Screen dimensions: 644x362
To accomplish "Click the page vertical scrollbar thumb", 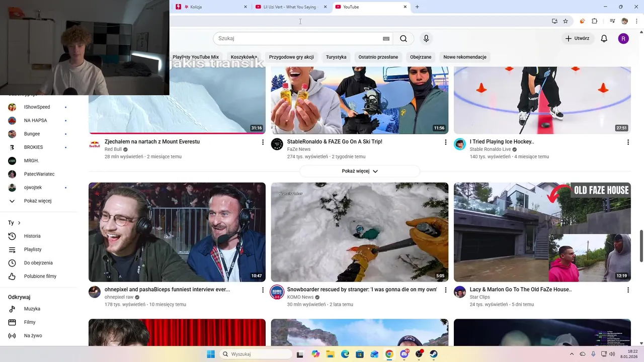I will click(641, 246).
